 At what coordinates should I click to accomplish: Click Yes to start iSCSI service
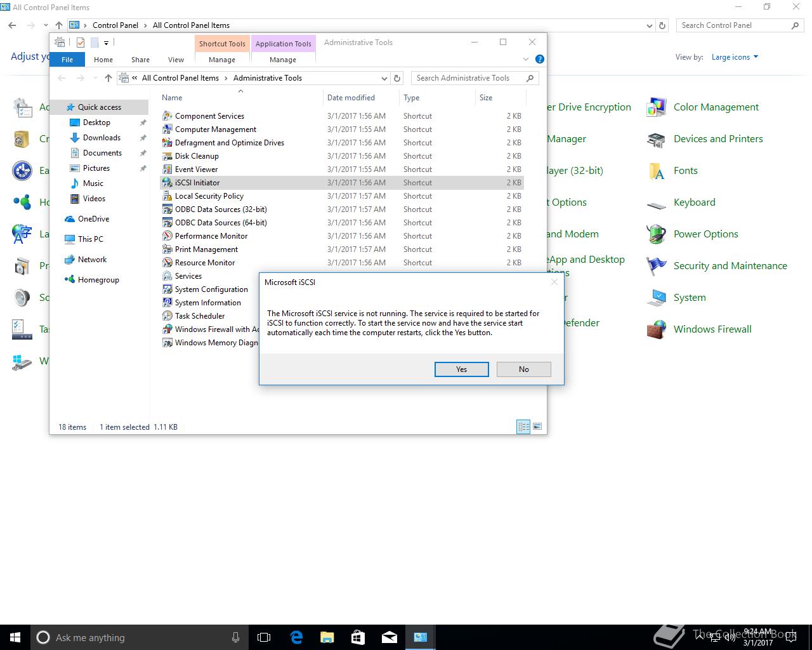tap(462, 369)
